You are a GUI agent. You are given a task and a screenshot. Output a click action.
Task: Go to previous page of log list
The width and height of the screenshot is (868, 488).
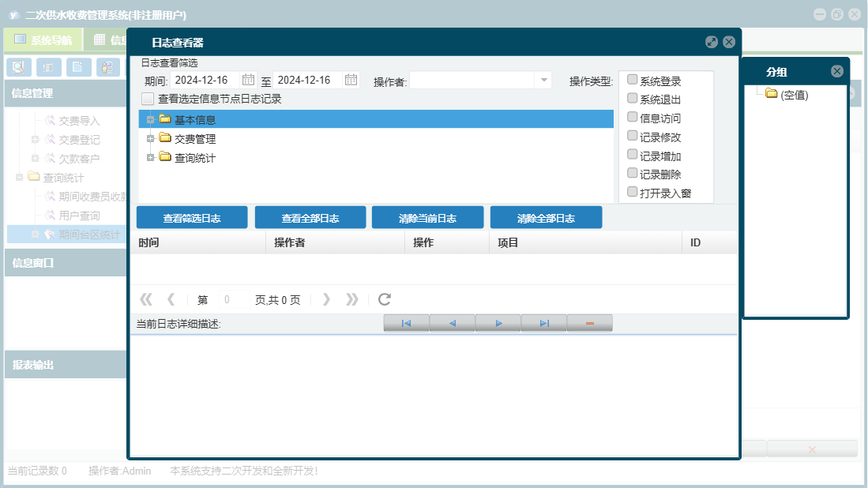coord(171,299)
